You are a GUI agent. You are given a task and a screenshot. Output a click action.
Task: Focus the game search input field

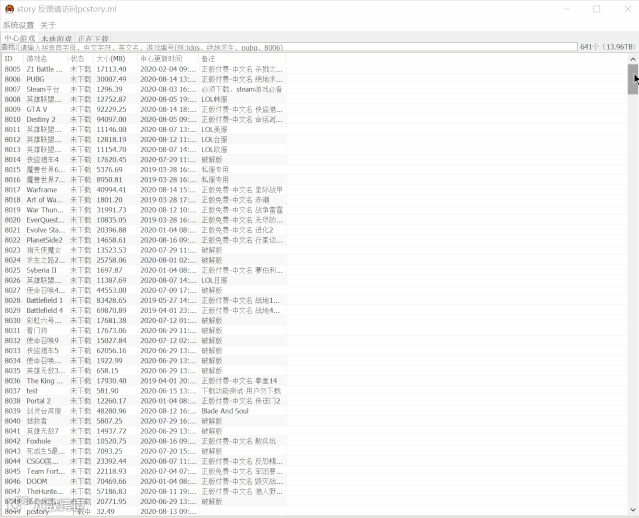click(x=298, y=47)
